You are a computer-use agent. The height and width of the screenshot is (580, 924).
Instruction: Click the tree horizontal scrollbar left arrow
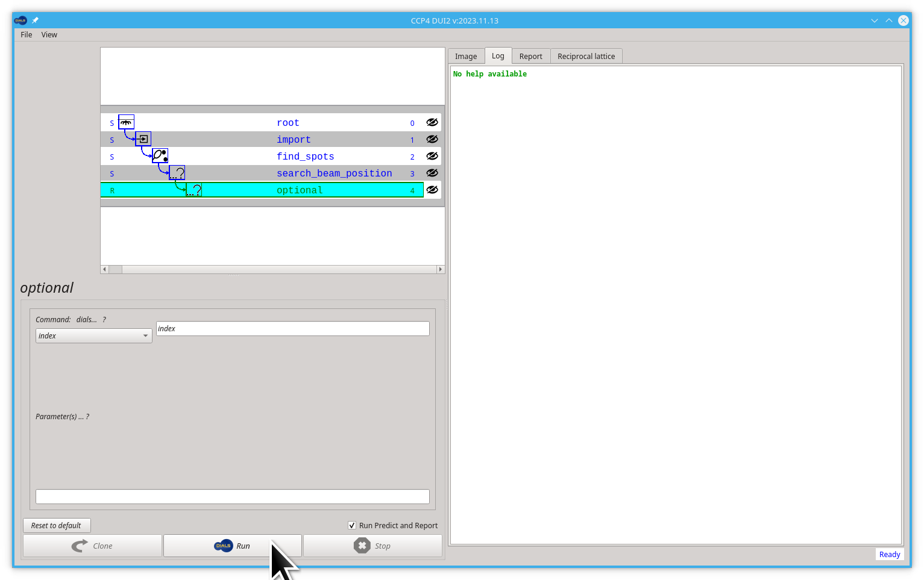[104, 269]
